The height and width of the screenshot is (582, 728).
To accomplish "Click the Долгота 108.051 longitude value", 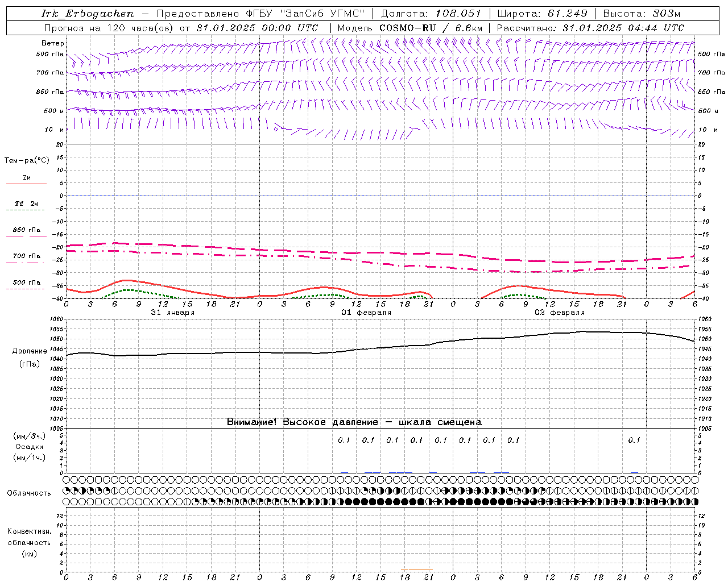I will coord(458,14).
